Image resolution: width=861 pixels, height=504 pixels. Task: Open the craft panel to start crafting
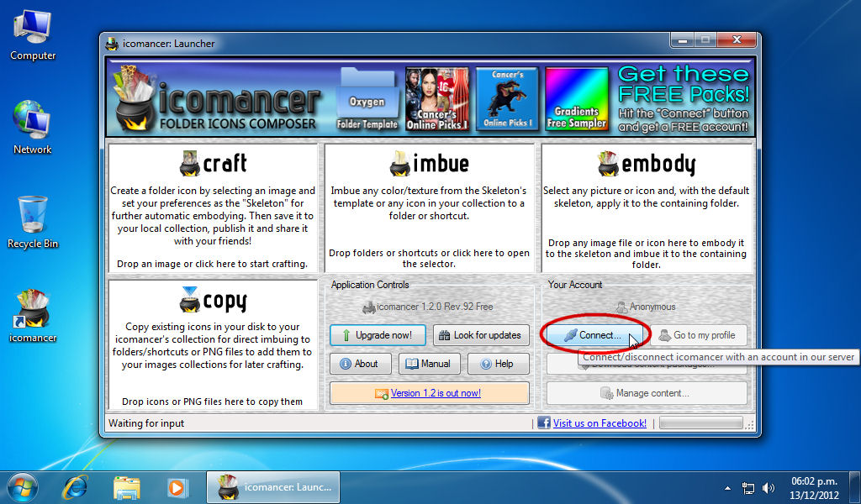coord(213,207)
